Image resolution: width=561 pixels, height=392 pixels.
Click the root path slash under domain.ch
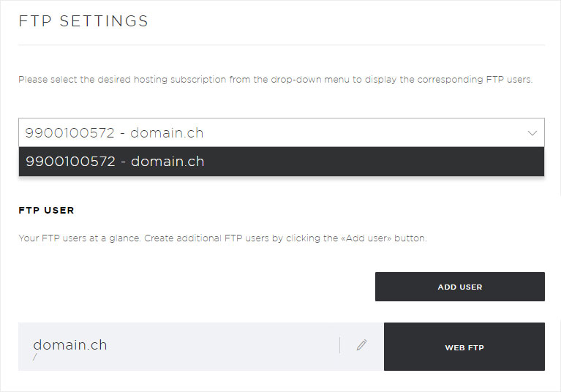34,357
